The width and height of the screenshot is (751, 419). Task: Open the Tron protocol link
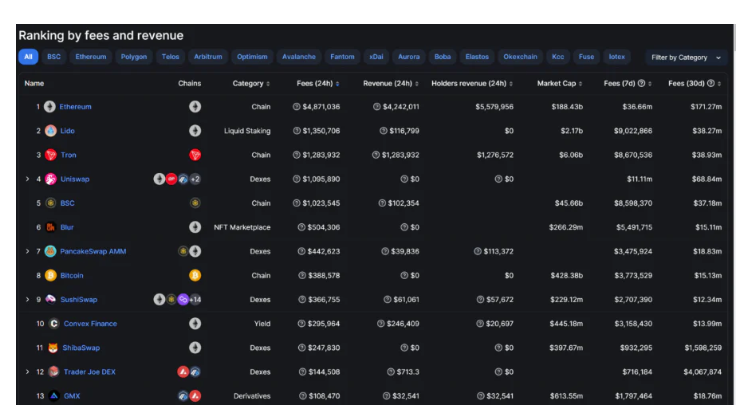[68, 155]
